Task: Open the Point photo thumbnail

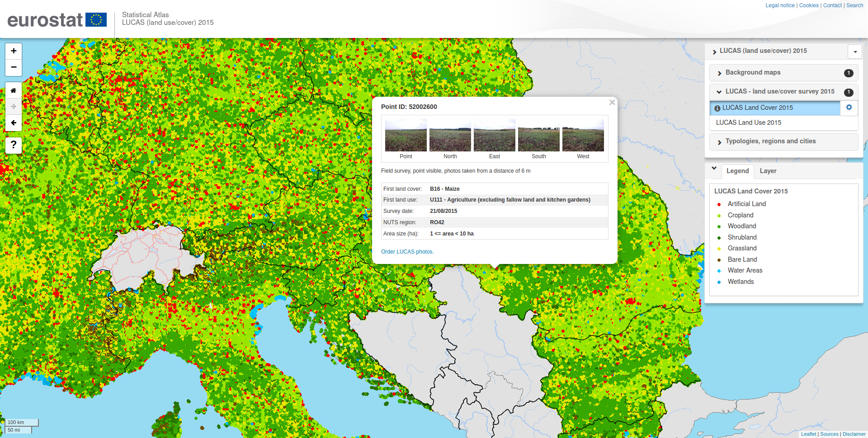Action: click(x=406, y=135)
